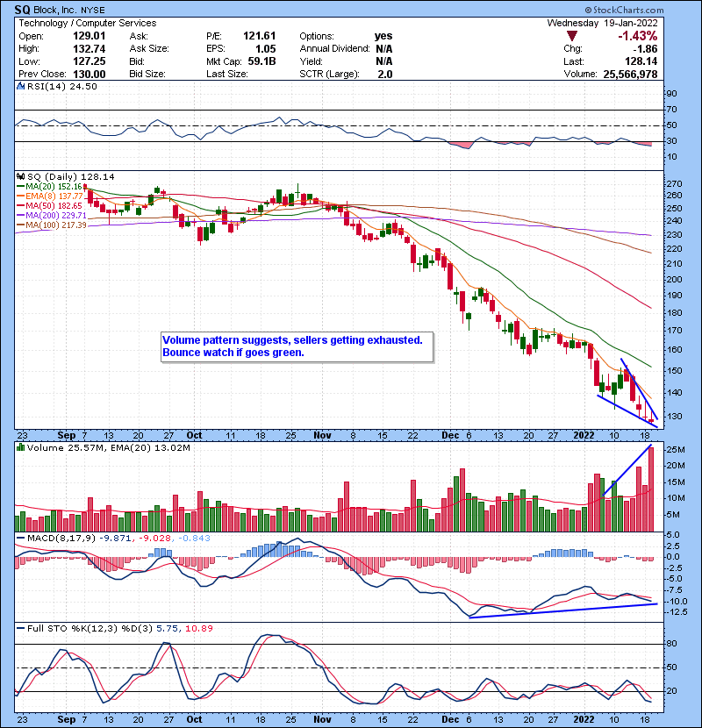Click the Yield label
Screen dimensions: 702x728
[x=311, y=61]
